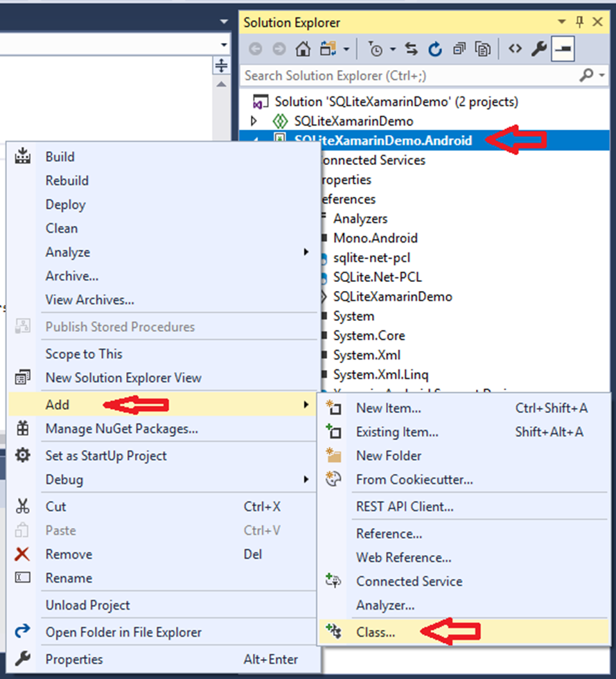This screenshot has height=679, width=616.
Task: Choose Class... in Add submenu
Action: pos(464,632)
